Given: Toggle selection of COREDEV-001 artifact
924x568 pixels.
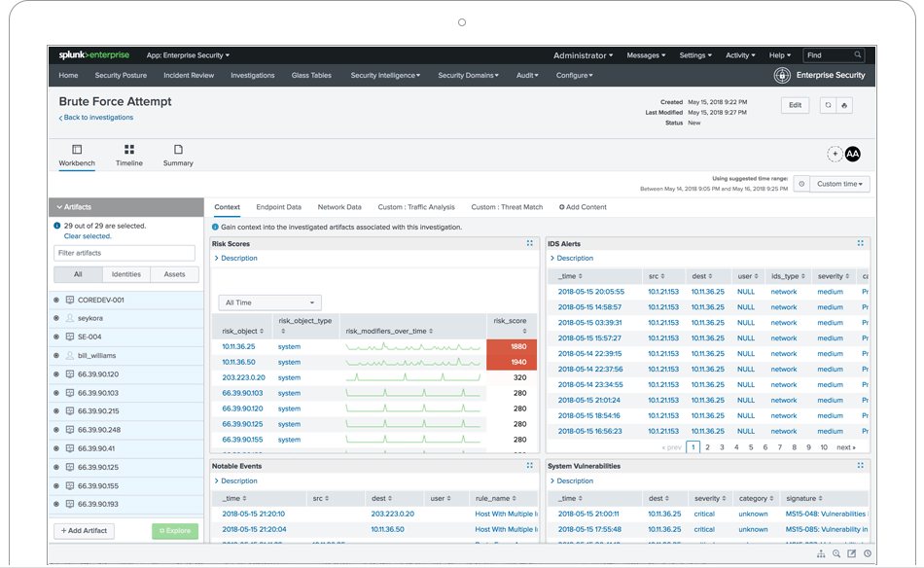Looking at the screenshot, I should tap(56, 300).
